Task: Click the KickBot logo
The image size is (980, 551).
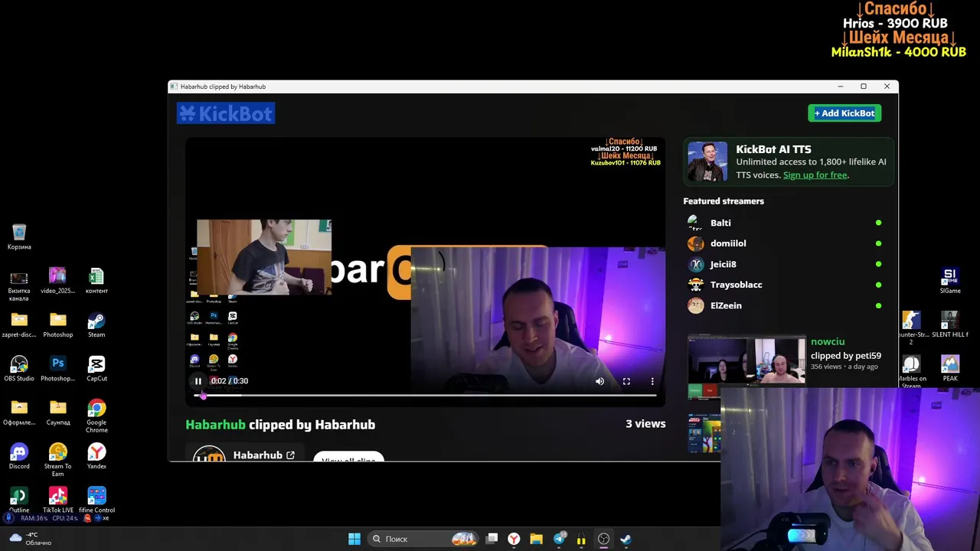Action: point(226,113)
